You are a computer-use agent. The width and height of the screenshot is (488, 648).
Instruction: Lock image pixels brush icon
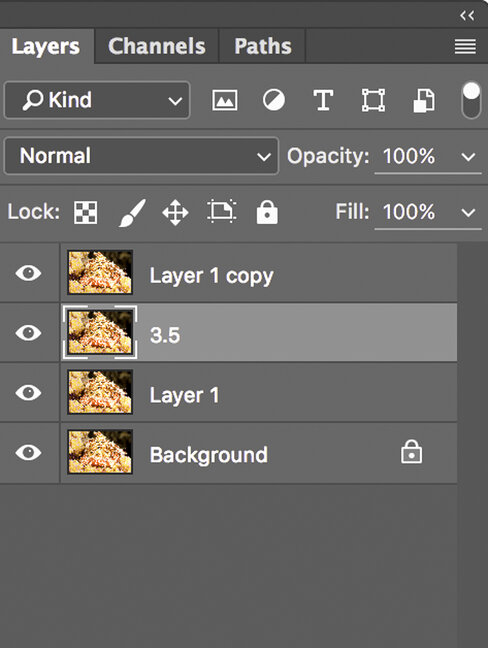[132, 212]
